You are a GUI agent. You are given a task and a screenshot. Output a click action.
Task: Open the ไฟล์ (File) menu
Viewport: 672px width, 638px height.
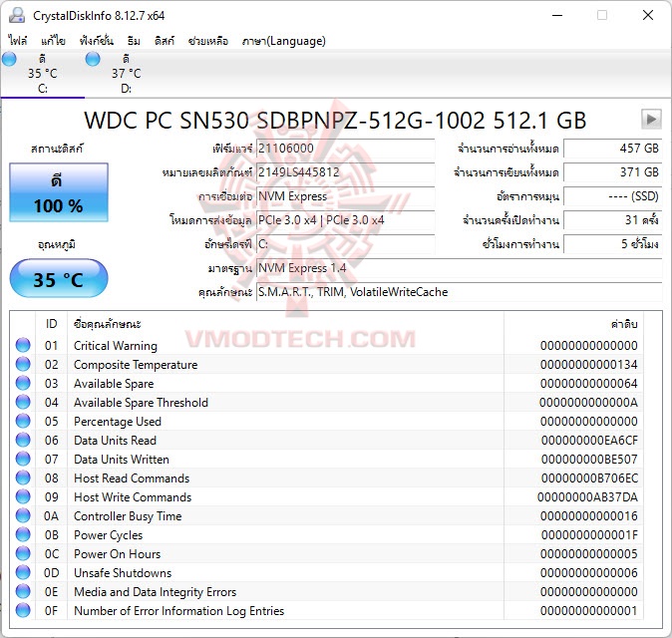tap(18, 41)
